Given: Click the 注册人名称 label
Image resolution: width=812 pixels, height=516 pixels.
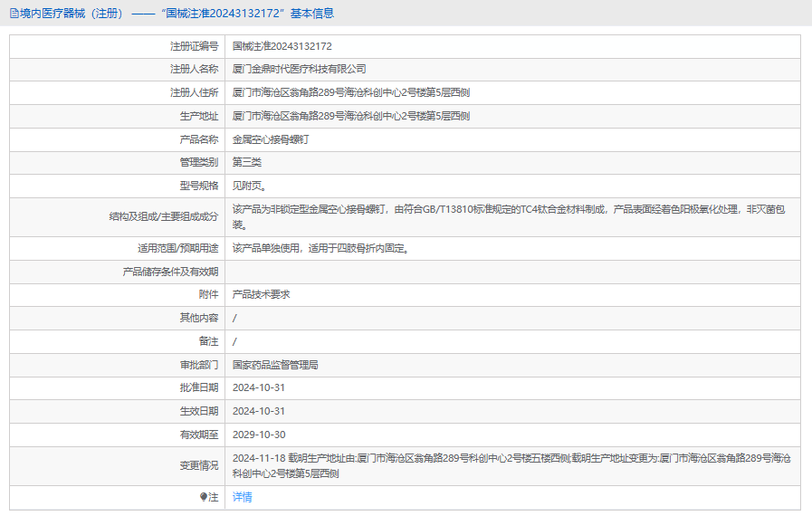Looking at the screenshot, I should click(195, 70).
